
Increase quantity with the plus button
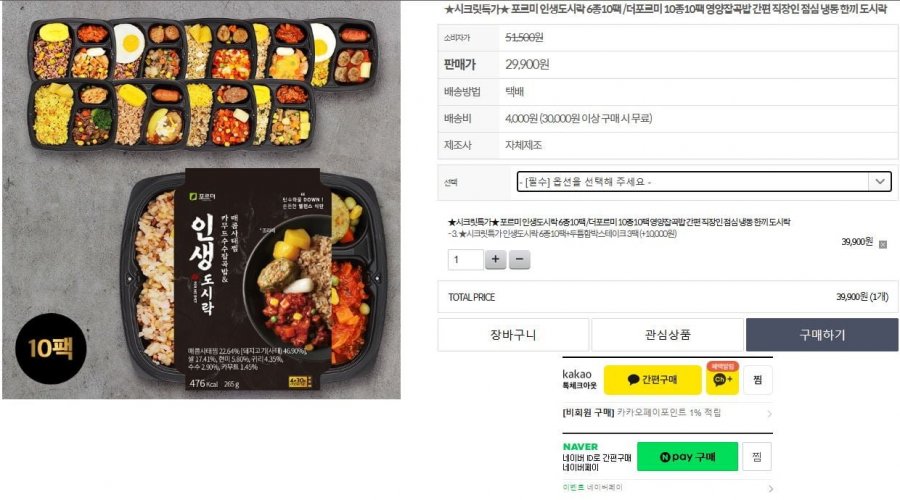495,259
